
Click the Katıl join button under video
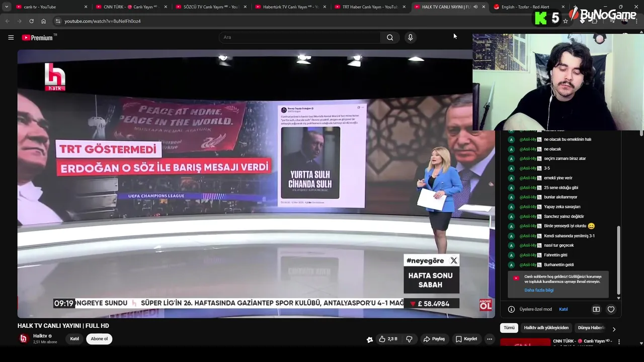pyautogui.click(x=74, y=339)
